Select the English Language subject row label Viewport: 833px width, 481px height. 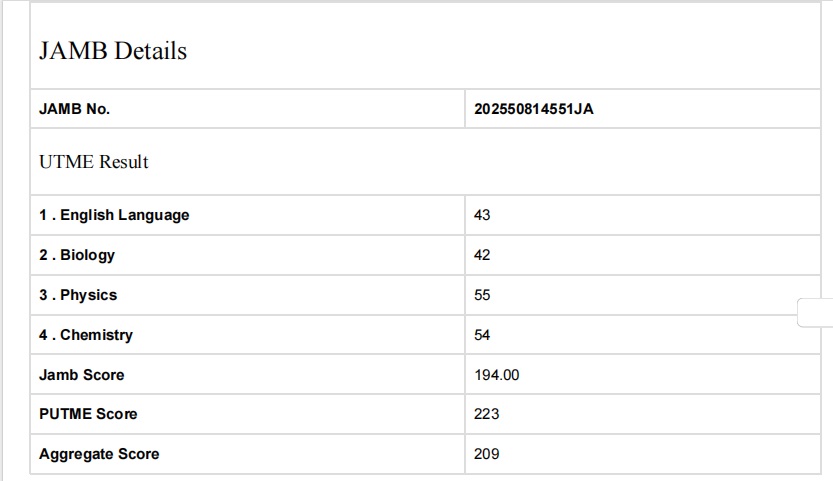coord(114,215)
